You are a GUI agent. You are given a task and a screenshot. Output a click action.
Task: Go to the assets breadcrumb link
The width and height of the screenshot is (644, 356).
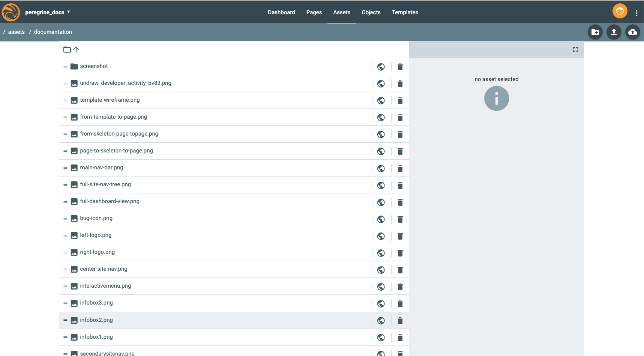click(17, 32)
